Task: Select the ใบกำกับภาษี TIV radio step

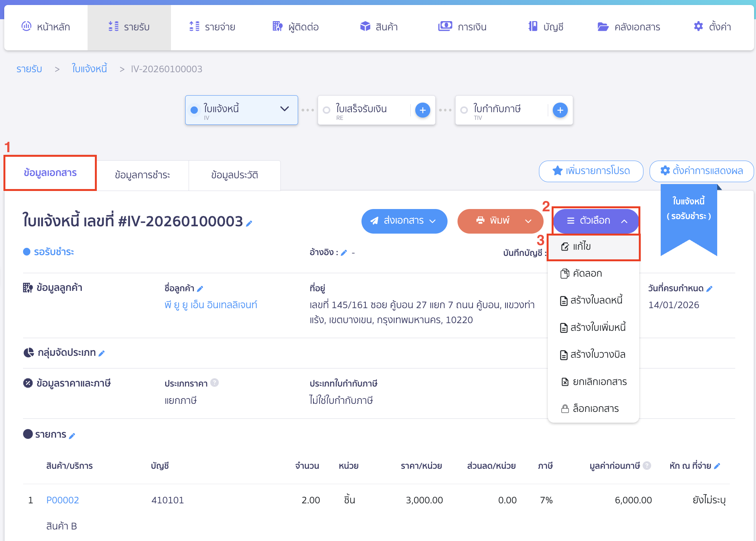Action: [x=464, y=110]
